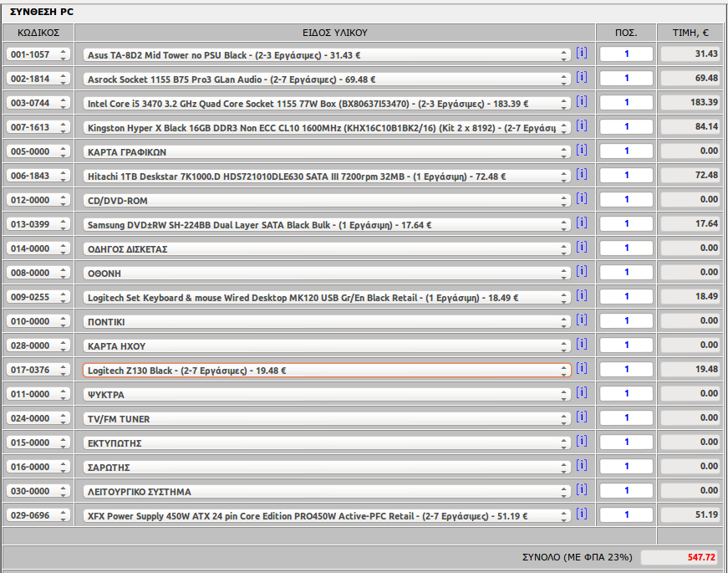Click info icon in CD/DVD-ROM row
Viewport: 728px width, 573px height.
(x=581, y=198)
